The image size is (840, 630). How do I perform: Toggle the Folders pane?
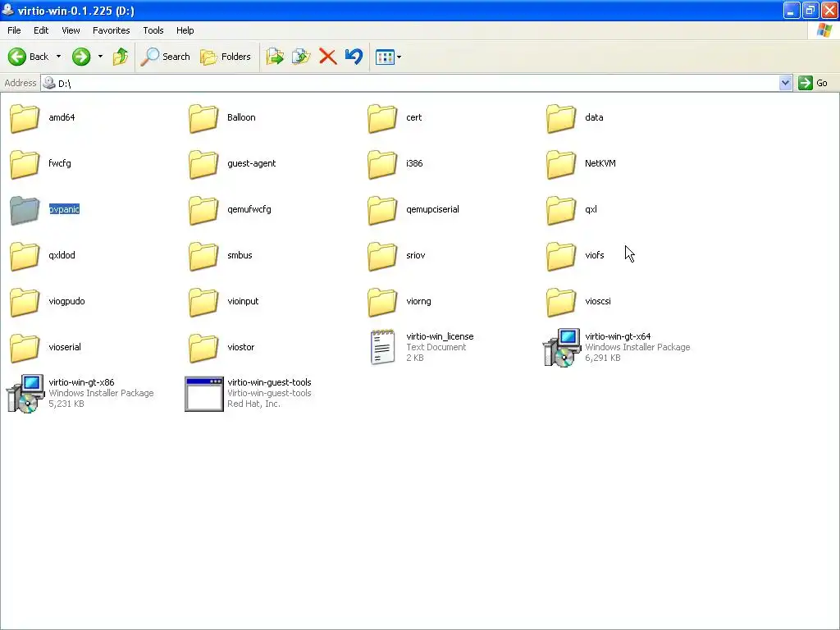225,57
